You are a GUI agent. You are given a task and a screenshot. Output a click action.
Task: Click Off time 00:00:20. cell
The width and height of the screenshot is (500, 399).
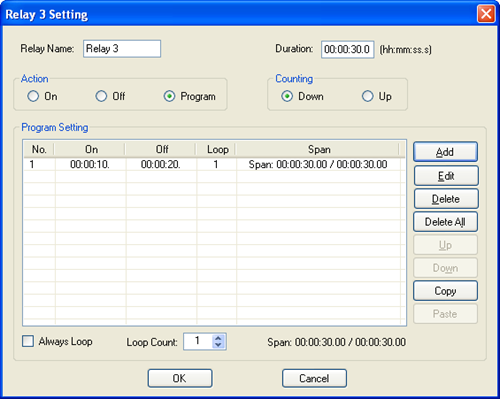161,164
